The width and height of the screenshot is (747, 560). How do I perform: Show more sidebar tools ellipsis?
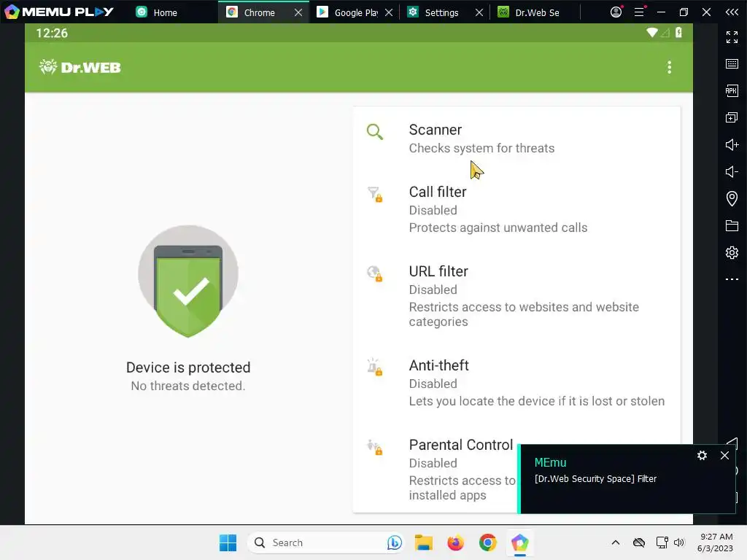point(732,279)
